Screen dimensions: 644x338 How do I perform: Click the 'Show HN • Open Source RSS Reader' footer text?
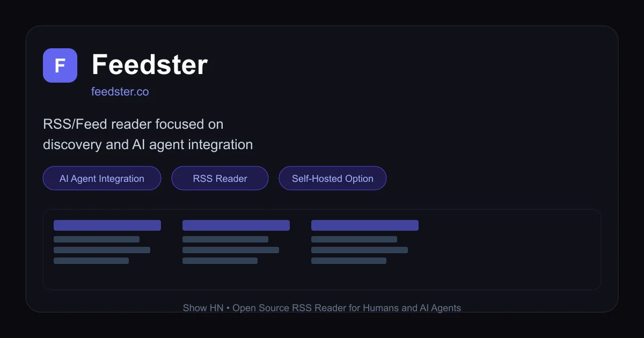tap(322, 308)
